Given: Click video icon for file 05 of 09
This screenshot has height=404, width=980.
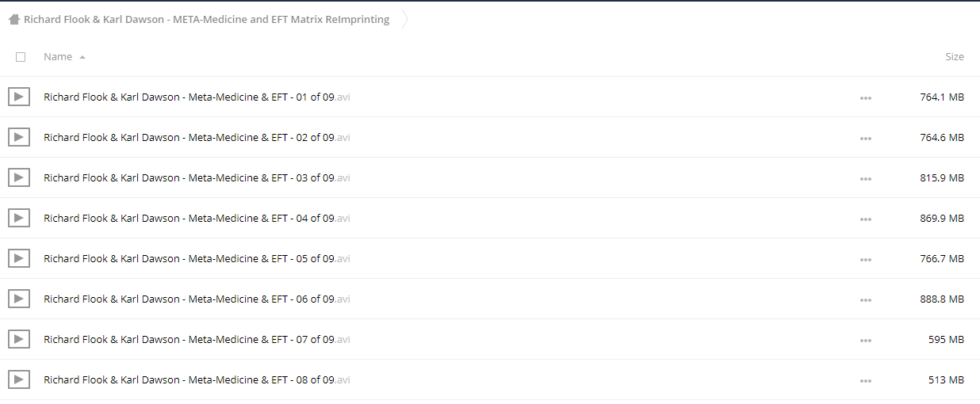Looking at the screenshot, I should (19, 258).
